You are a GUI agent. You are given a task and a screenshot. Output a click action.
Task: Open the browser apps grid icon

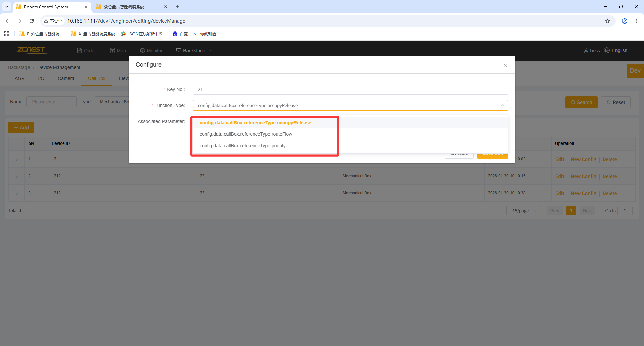[7, 34]
